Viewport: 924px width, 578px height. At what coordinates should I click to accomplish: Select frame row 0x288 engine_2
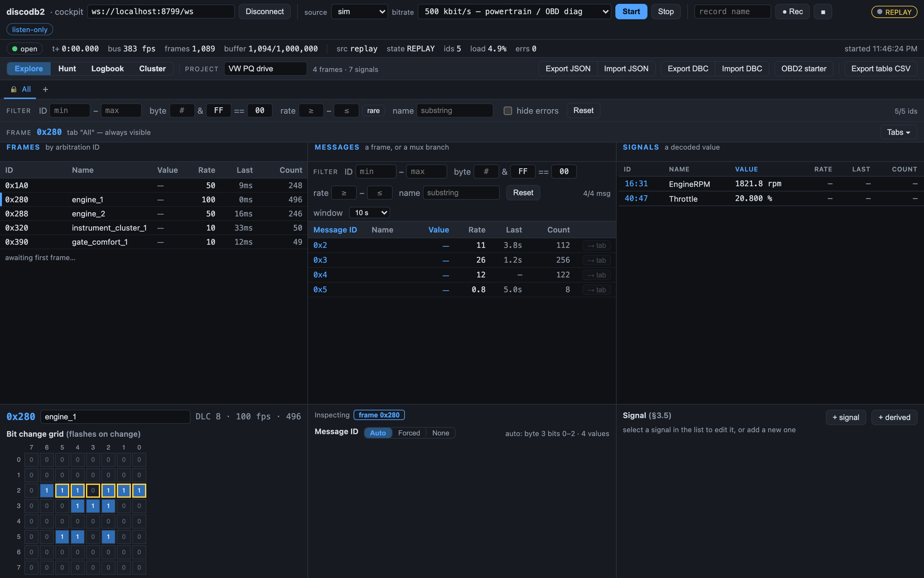pyautogui.click(x=153, y=214)
